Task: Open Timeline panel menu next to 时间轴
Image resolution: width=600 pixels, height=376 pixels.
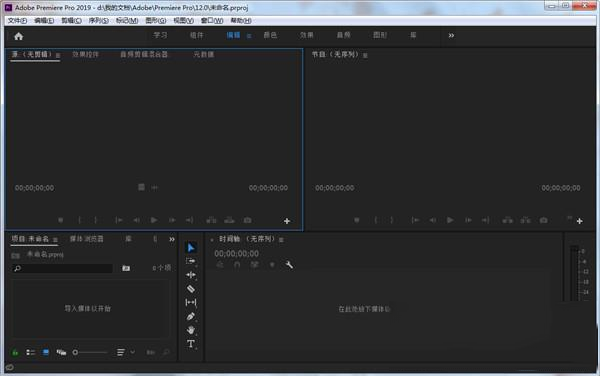Action: (281, 240)
